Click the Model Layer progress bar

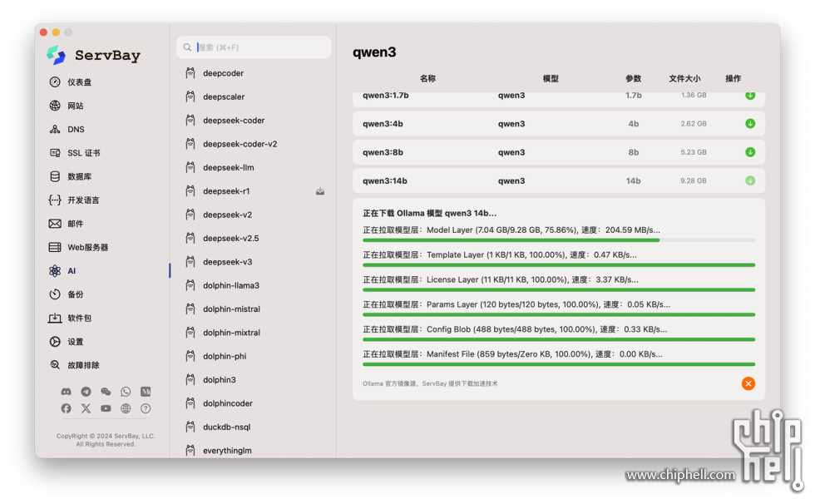point(559,240)
